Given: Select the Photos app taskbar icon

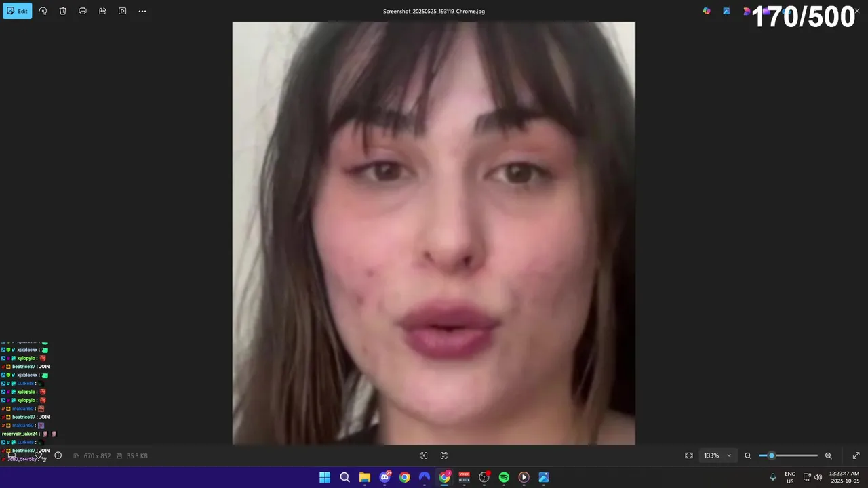Looking at the screenshot, I should tap(544, 477).
